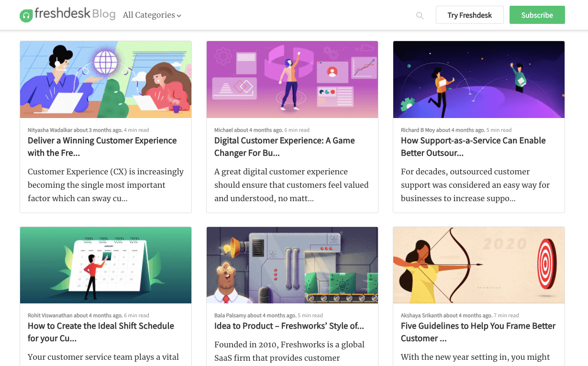Open 'Deliver a Winning Customer Experience' article title
The height and width of the screenshot is (366, 588).
click(x=102, y=147)
